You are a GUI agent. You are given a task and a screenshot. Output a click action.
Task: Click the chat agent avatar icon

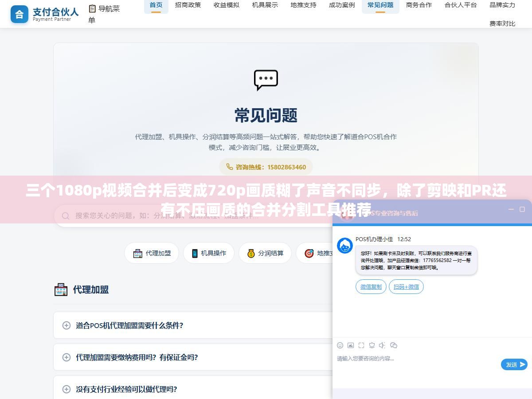345,246
